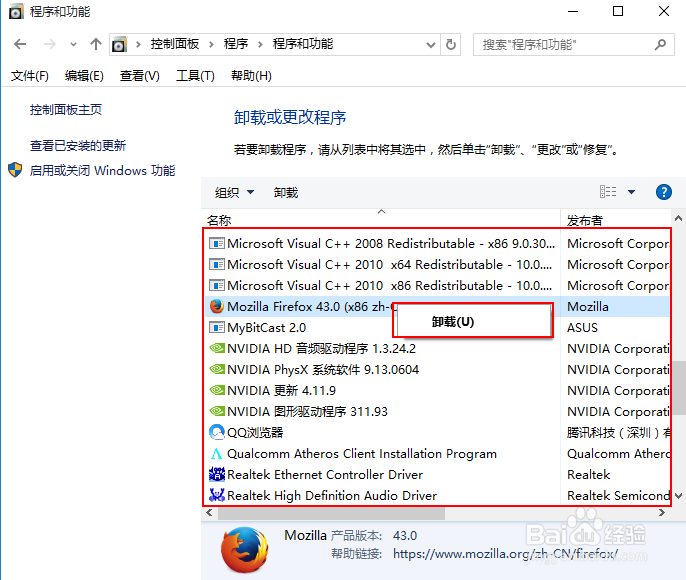Click horizontal scrollbar right arrow
This screenshot has width=686, height=580.
[x=662, y=513]
